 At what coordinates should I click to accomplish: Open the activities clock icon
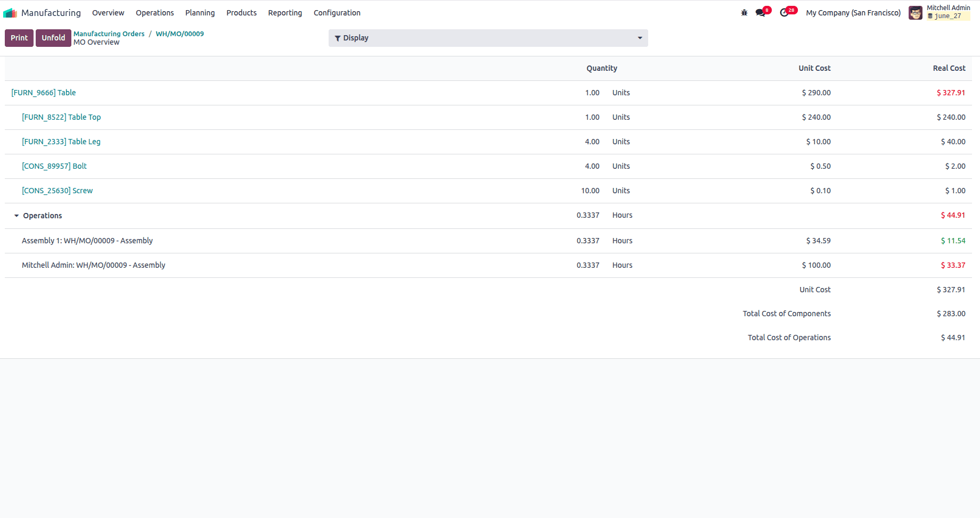click(784, 13)
